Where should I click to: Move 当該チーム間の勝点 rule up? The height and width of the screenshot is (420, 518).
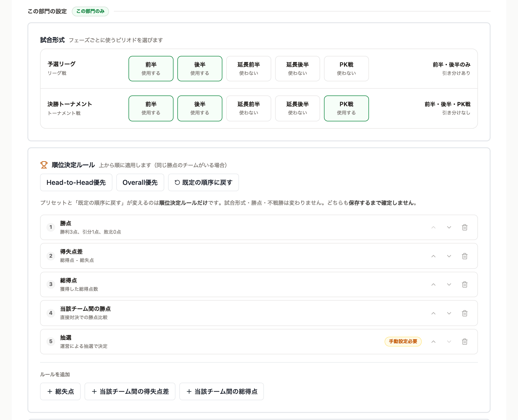tap(433, 313)
